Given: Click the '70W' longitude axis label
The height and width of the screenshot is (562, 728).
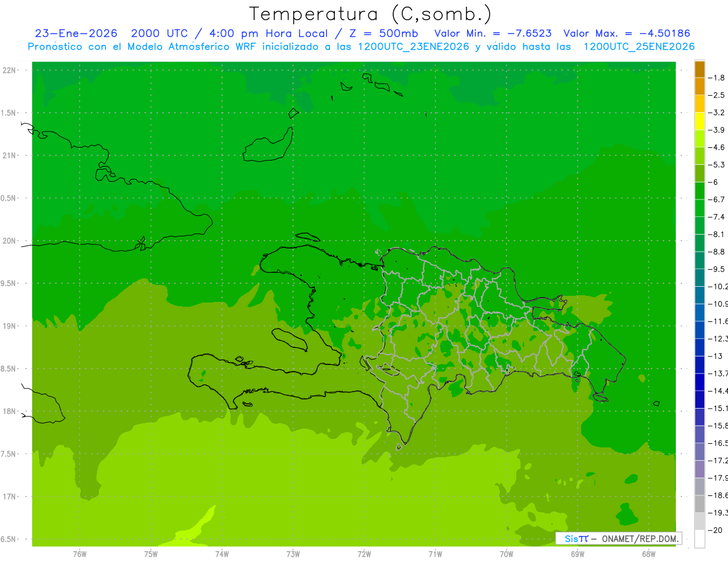Looking at the screenshot, I should point(506,554).
